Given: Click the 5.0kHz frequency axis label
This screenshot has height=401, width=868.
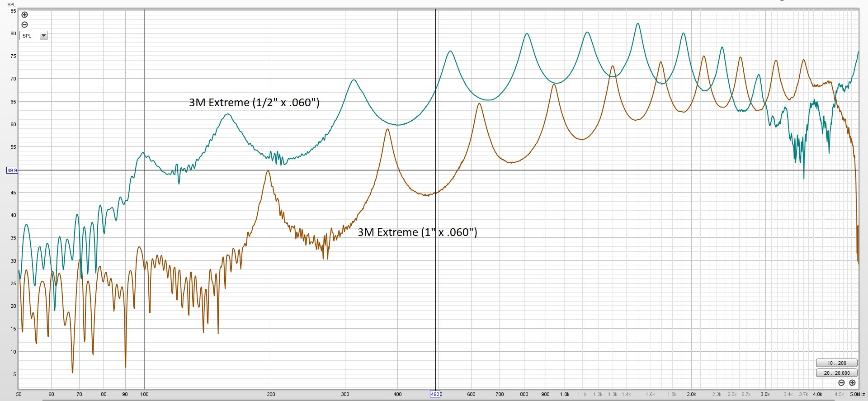Looking at the screenshot, I should pyautogui.click(x=857, y=395).
